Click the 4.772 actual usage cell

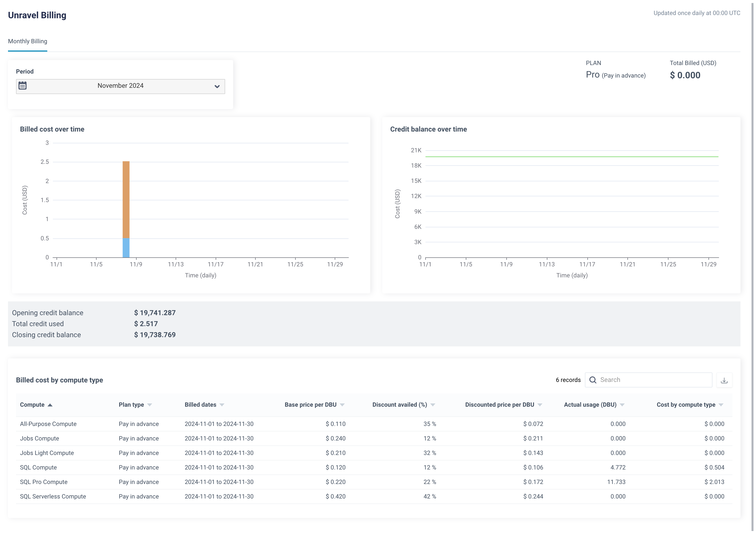click(618, 467)
